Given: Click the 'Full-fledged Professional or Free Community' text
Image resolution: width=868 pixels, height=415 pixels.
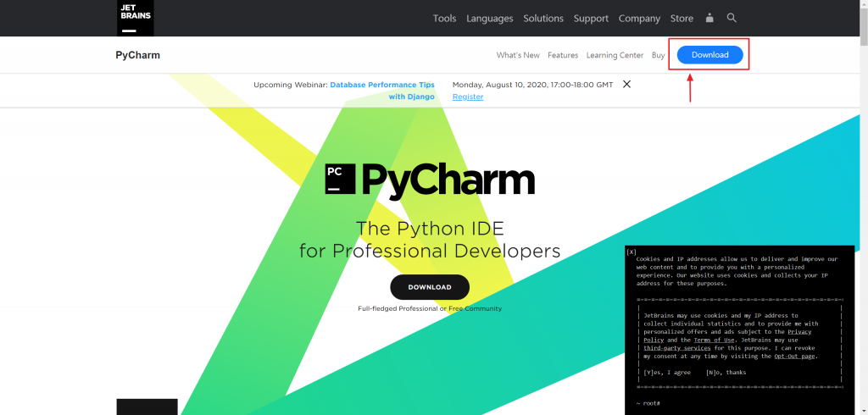Looking at the screenshot, I should (x=430, y=308).
